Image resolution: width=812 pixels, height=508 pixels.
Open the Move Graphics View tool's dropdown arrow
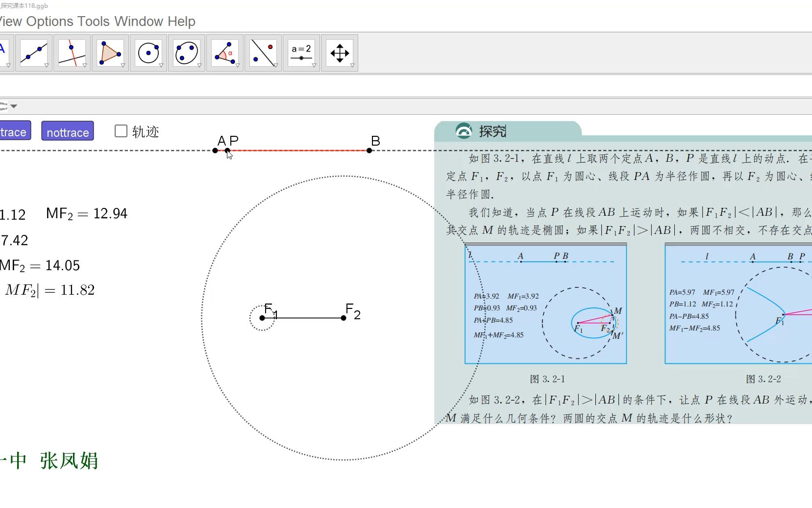[352, 65]
